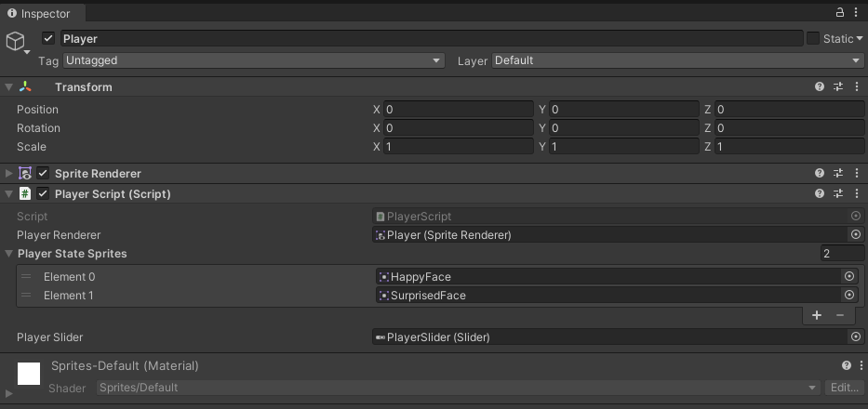This screenshot has height=409, width=868.
Task: Click the Inspector lock icon
Action: [840, 12]
